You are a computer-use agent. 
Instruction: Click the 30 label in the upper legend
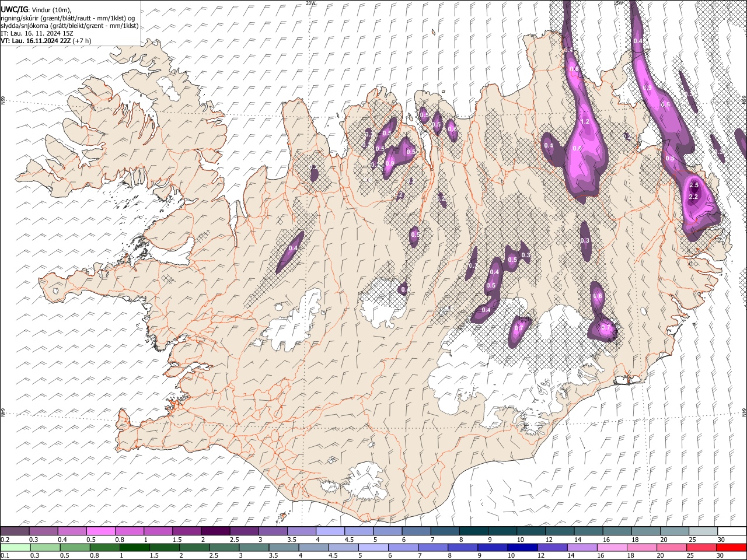(721, 540)
